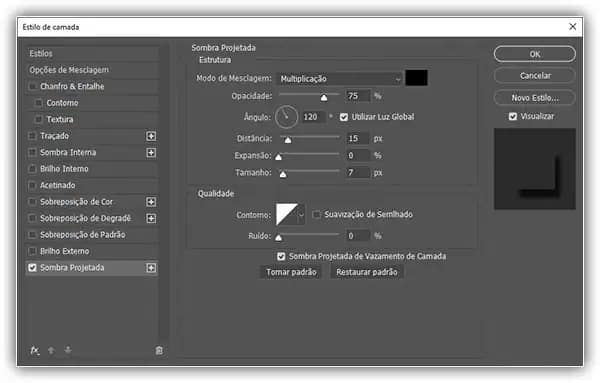Click the move effect down arrow

tap(68, 350)
